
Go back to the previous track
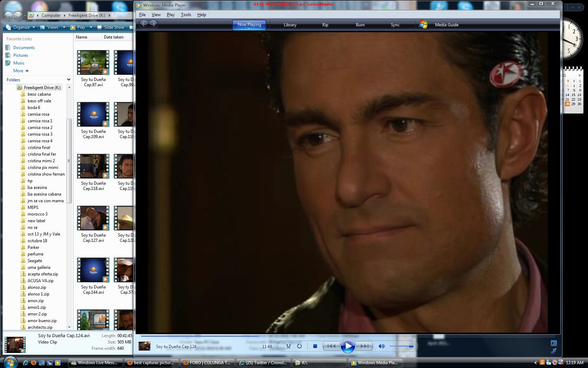coord(331,346)
